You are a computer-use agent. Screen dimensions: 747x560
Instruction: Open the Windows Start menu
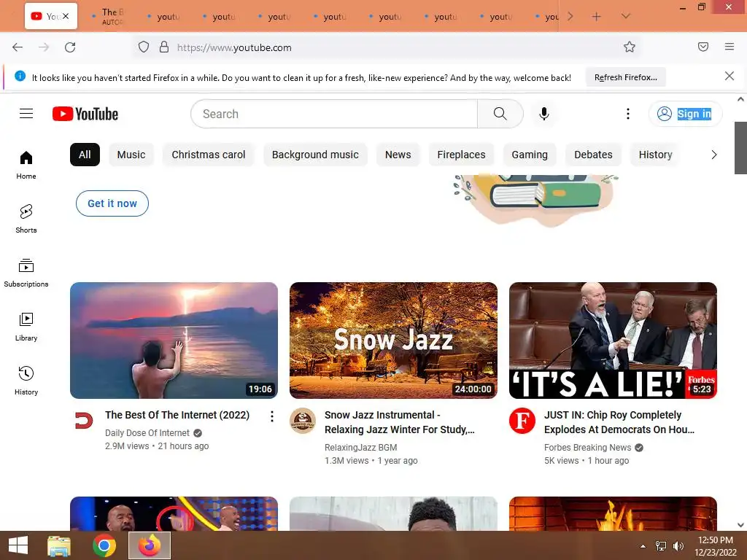click(18, 545)
